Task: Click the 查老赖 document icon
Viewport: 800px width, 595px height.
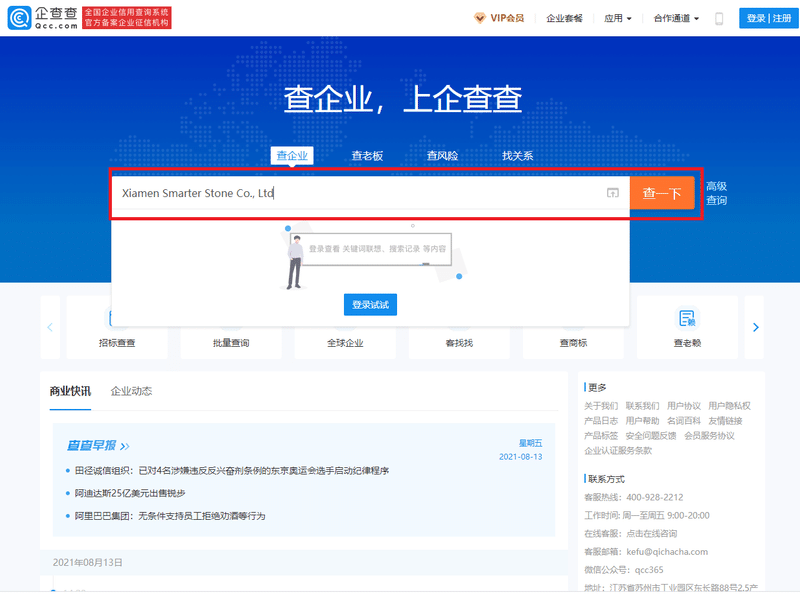Action: [687, 318]
